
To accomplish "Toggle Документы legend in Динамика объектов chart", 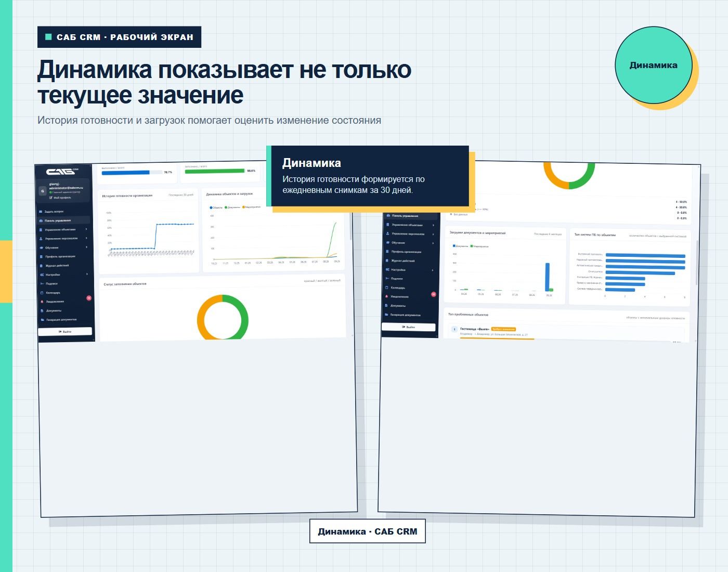I will pos(232,207).
